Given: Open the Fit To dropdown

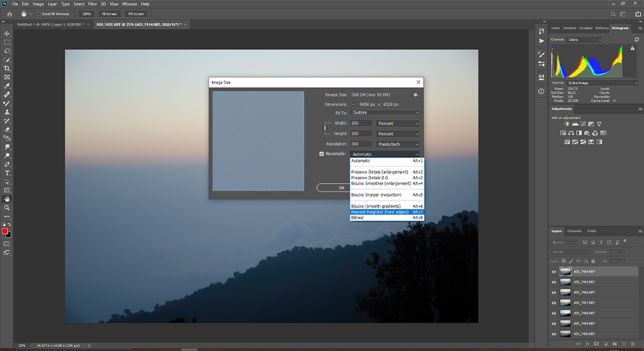Looking at the screenshot, I should [385, 112].
